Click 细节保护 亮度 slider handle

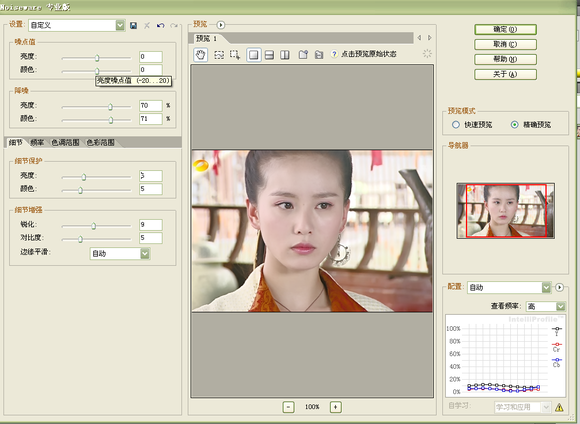click(84, 177)
